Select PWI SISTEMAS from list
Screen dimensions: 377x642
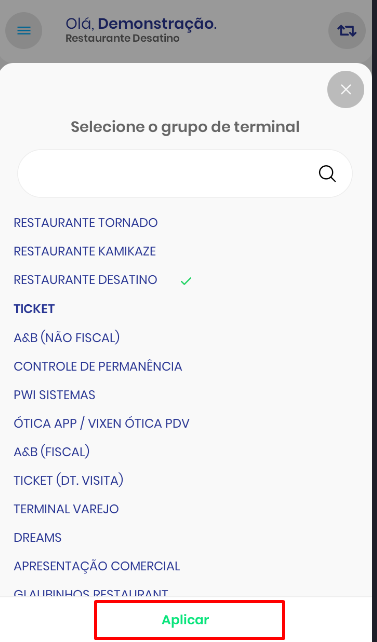54,395
